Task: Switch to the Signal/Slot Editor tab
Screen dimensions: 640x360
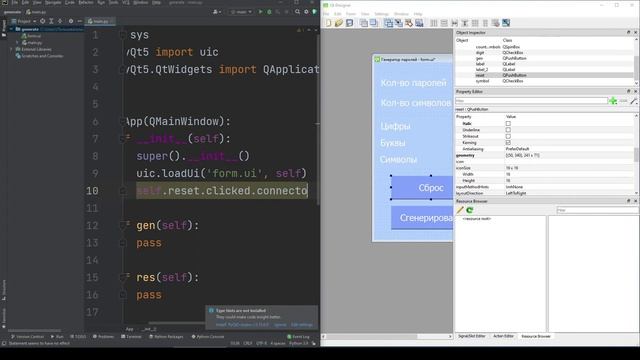Action: (471, 336)
